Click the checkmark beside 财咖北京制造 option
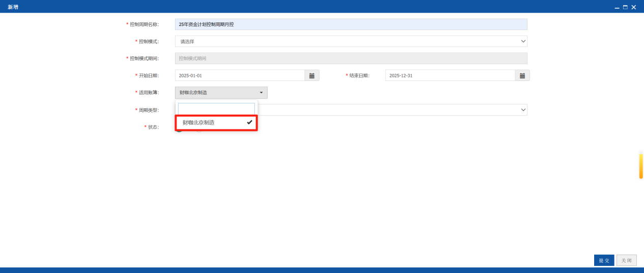Screen dimensions: 644x273 (x=249, y=122)
